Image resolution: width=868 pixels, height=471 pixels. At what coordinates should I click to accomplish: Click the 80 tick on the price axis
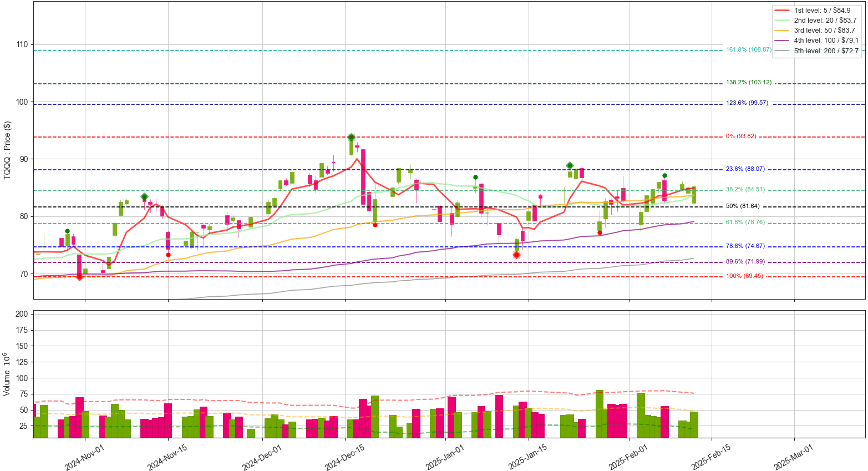[24, 216]
